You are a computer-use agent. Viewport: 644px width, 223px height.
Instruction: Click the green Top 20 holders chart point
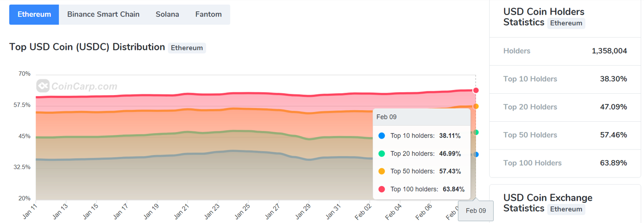476,133
